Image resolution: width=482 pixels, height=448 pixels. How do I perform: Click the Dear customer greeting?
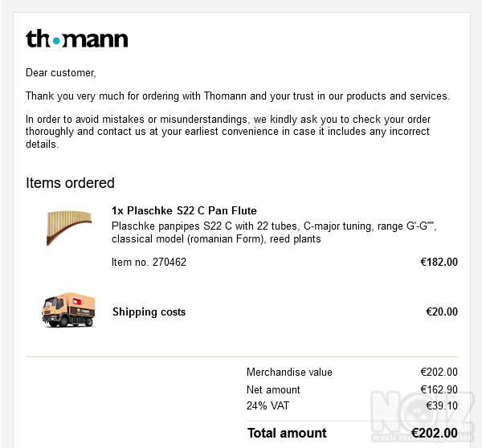[x=61, y=73]
